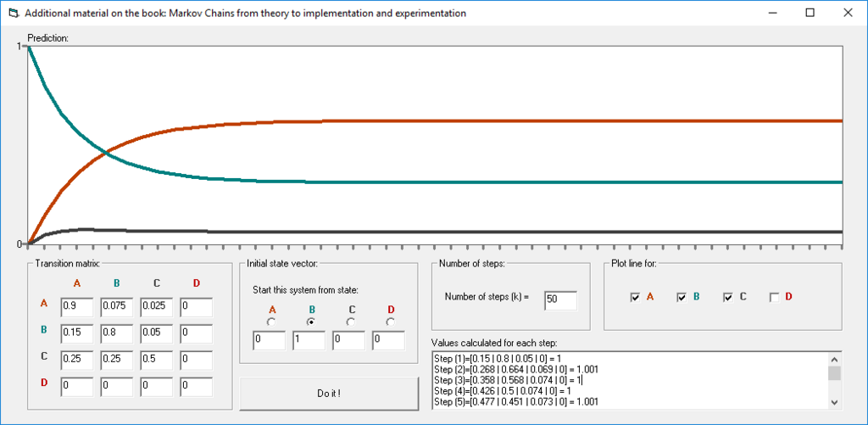The height and width of the screenshot is (425, 868).
Task: Click the scroll down arrow of results list
Action: [835, 403]
